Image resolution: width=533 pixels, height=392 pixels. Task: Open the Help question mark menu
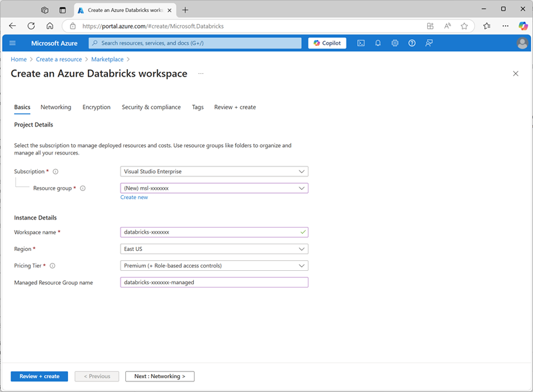(x=412, y=43)
